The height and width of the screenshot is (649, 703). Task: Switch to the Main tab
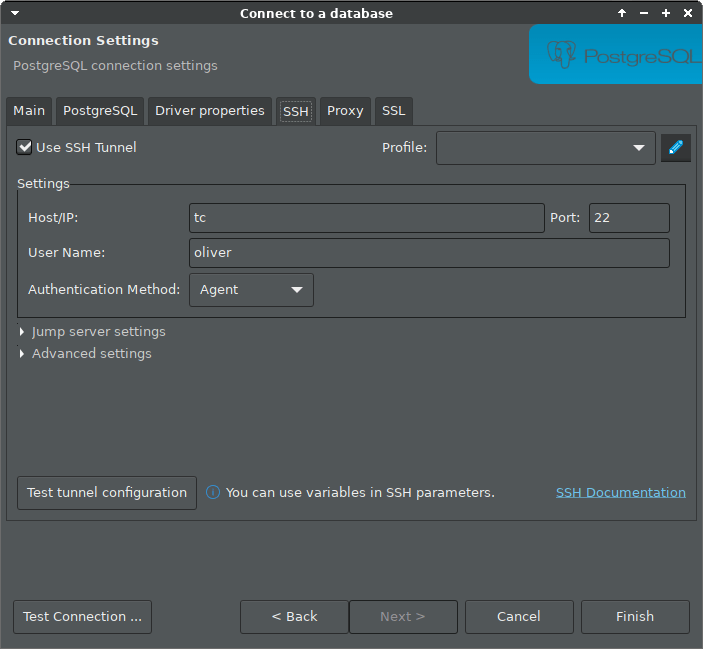coord(29,110)
